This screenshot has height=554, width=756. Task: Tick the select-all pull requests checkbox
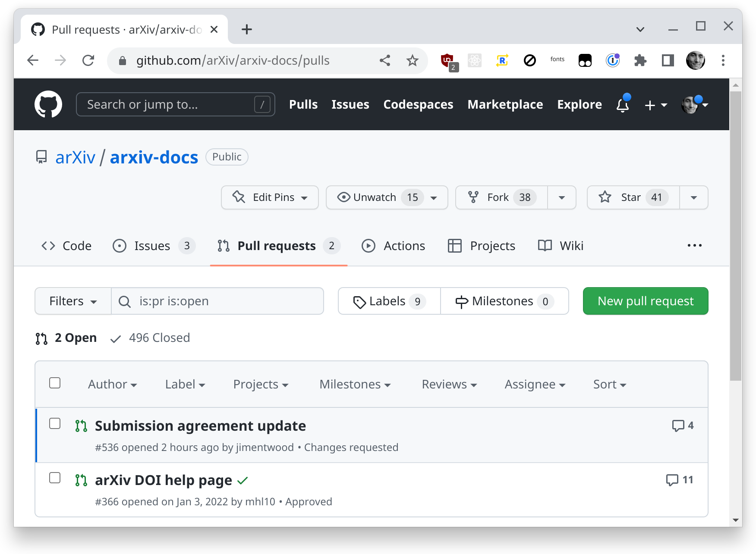55,383
